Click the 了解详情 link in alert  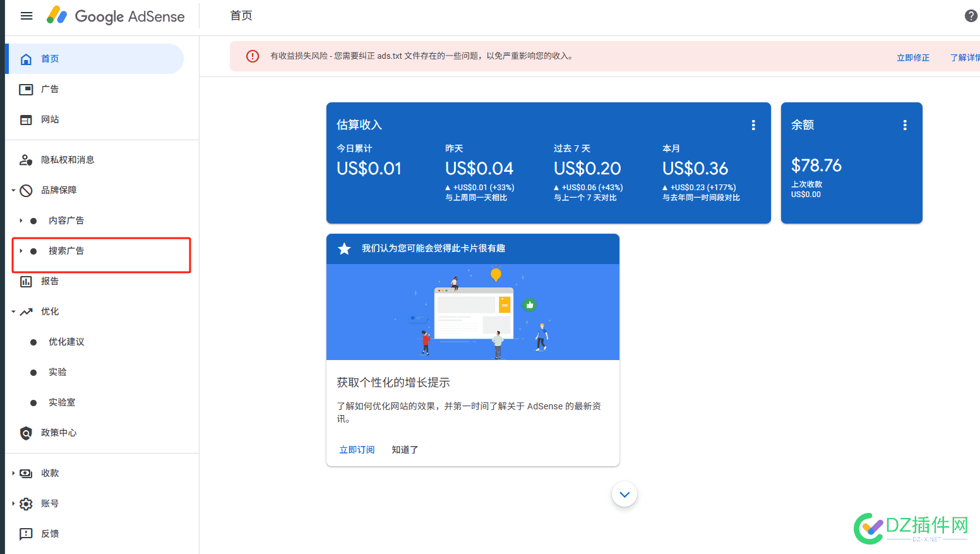[965, 57]
